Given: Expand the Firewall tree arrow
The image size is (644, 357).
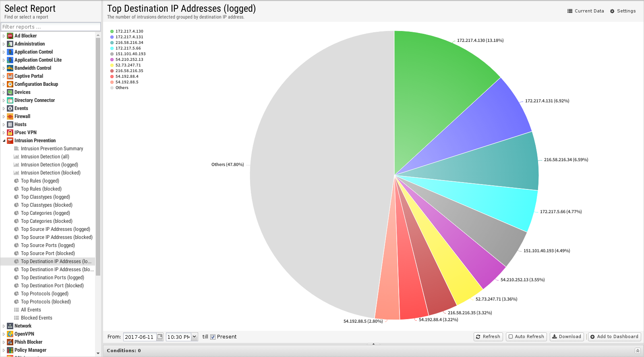Looking at the screenshot, I should click(x=4, y=116).
